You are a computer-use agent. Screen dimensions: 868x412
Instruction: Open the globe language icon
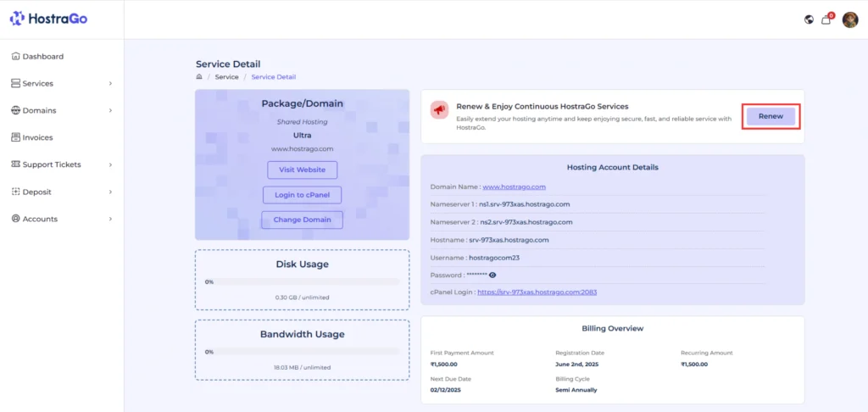pos(809,20)
